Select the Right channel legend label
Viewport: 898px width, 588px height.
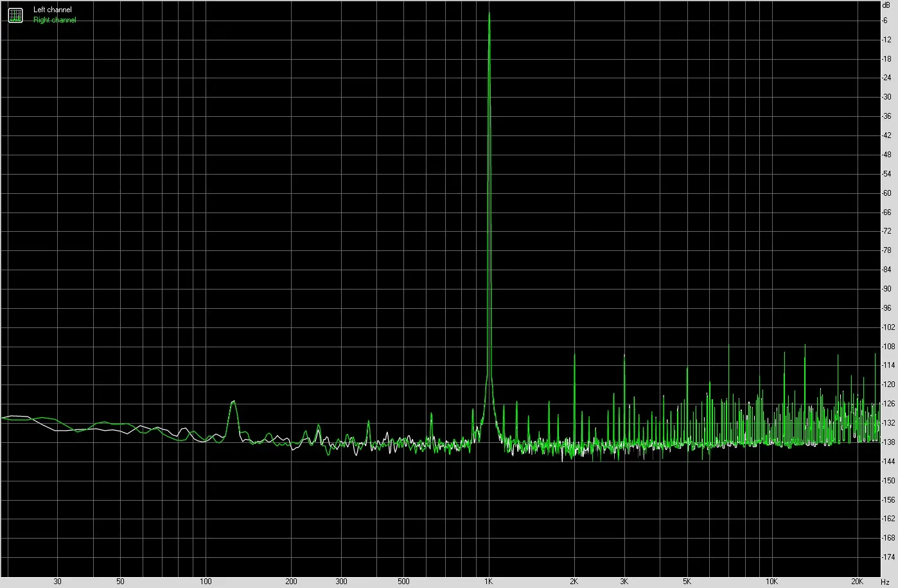pos(55,20)
